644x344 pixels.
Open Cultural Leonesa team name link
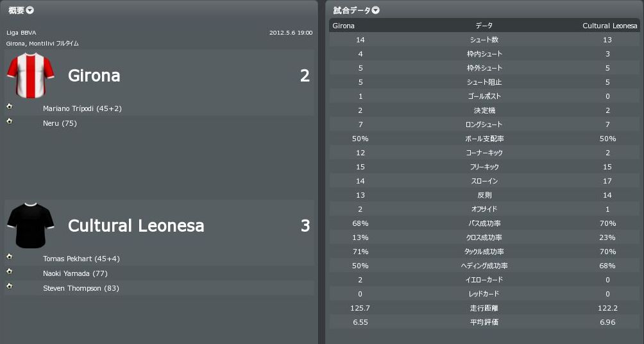point(136,226)
